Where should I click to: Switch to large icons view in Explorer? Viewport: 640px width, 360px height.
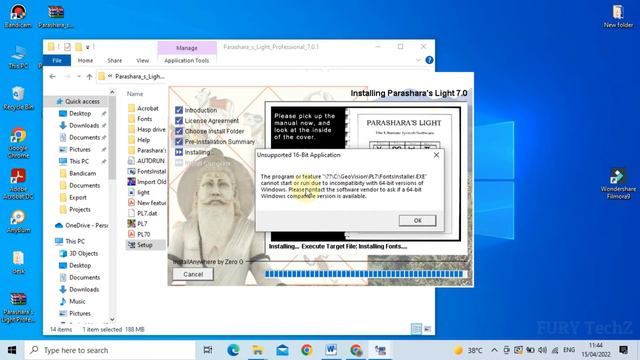coord(427,329)
